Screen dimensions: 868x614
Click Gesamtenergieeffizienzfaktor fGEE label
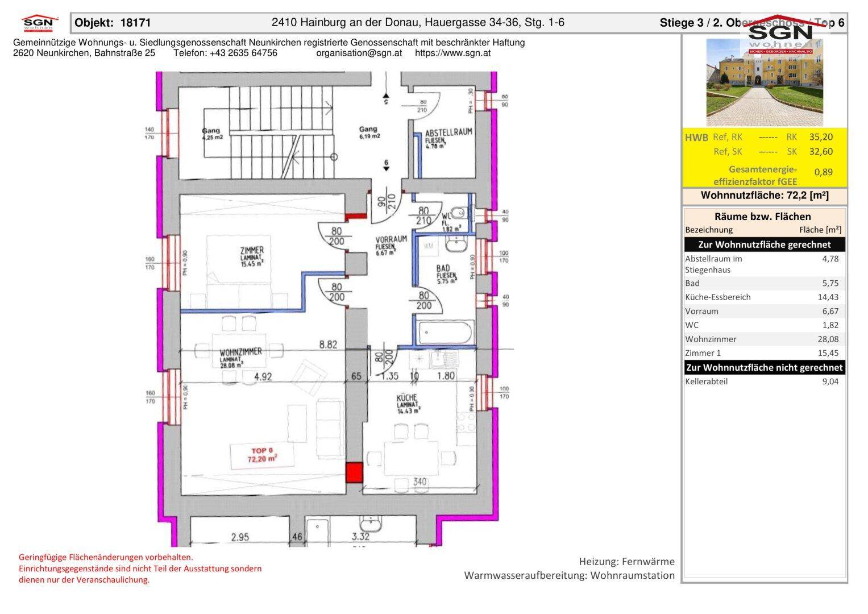(755, 175)
